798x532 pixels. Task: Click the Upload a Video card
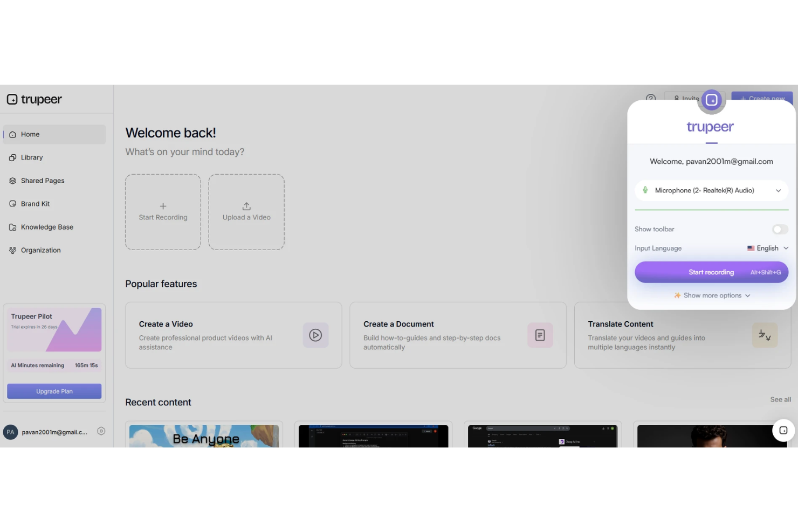point(246,212)
